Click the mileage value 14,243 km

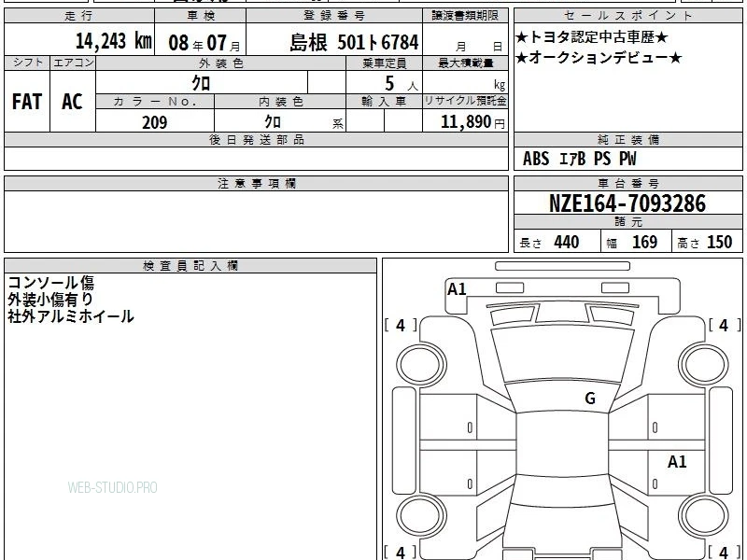(x=113, y=41)
